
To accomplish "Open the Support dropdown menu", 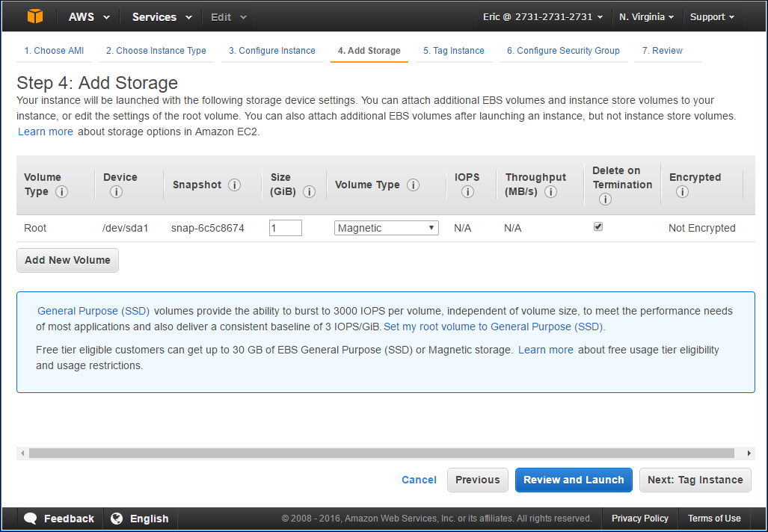I will (x=712, y=17).
